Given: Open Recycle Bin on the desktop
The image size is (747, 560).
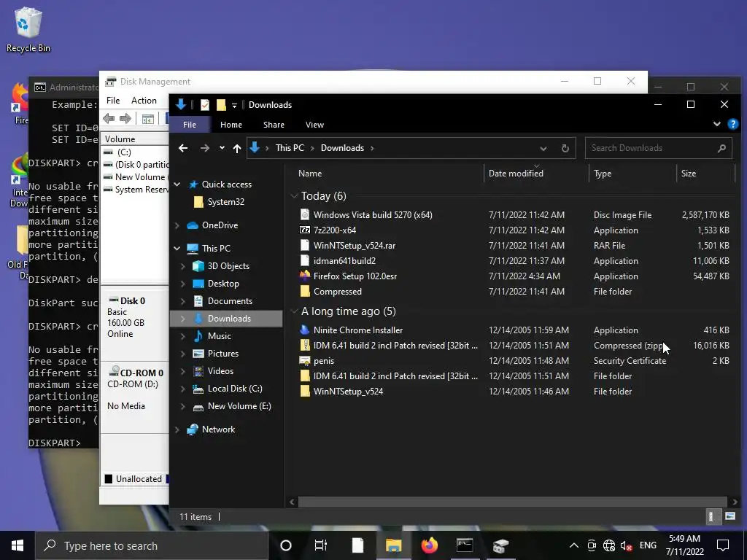Looking at the screenshot, I should pyautogui.click(x=28, y=29).
